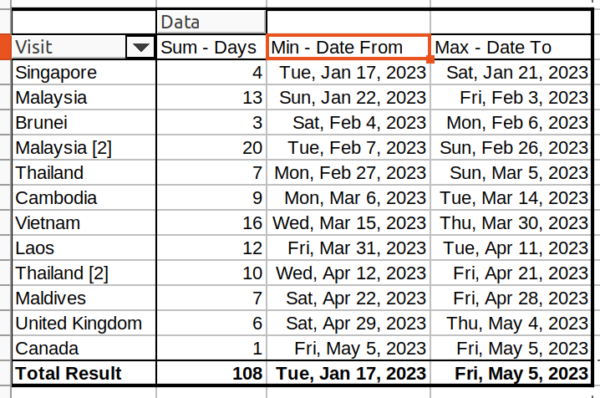Screen dimensions: 600x398
Task: Click the Total Result label cell
Action: [x=84, y=373]
